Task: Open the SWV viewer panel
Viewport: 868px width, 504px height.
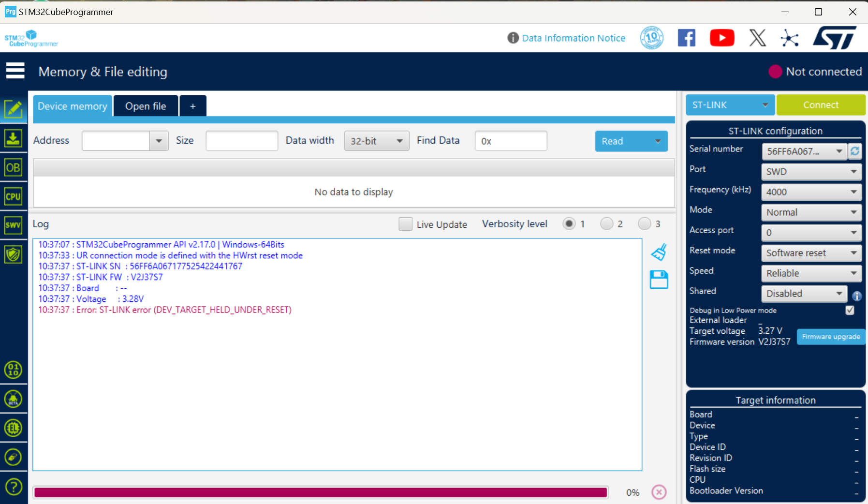Action: (14, 225)
